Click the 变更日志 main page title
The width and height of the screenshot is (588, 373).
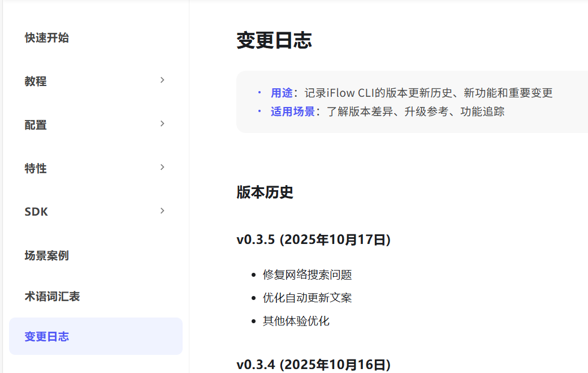click(274, 40)
